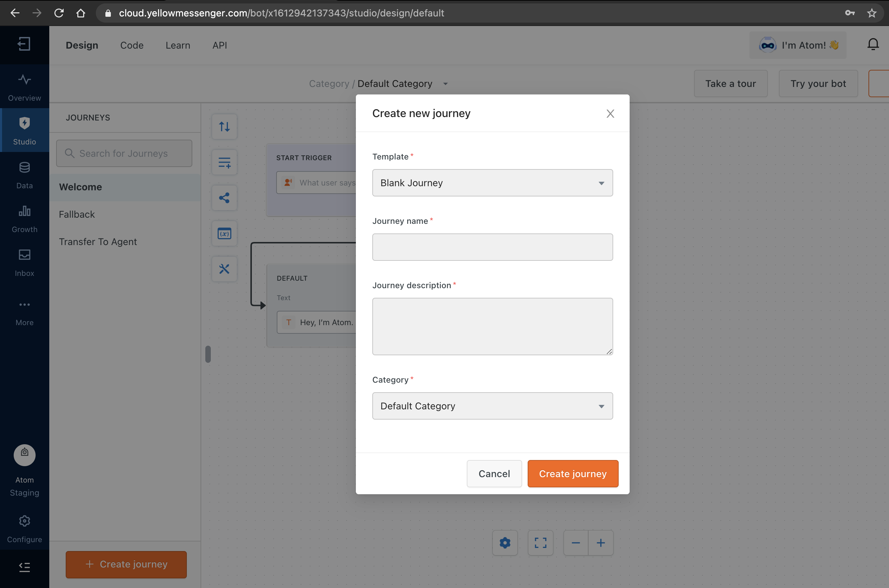The height and width of the screenshot is (588, 889).
Task: Open canvas settings gear icon
Action: (505, 542)
